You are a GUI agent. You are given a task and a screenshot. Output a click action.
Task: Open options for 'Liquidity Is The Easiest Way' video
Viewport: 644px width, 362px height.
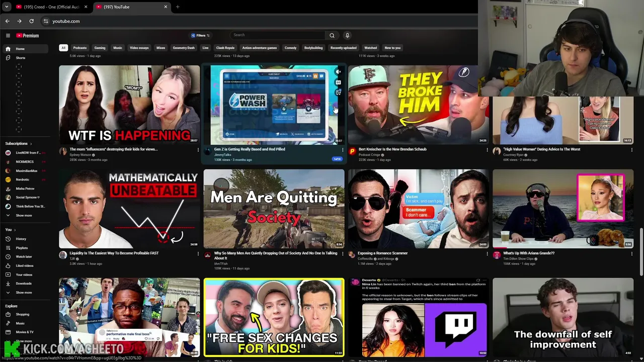[198, 254]
